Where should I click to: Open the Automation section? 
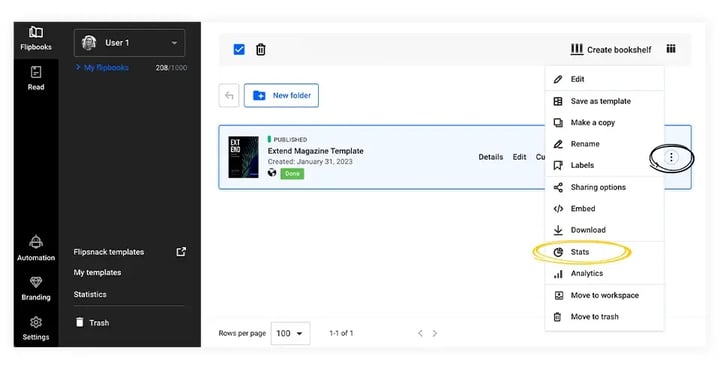36,248
